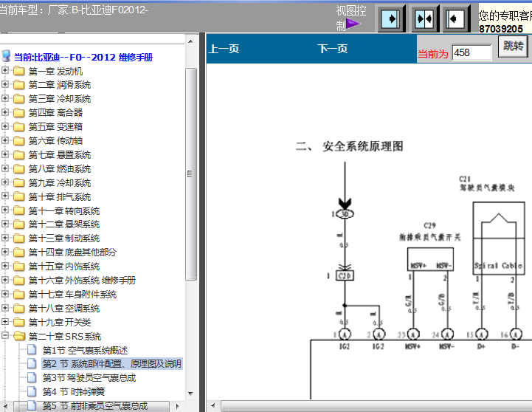Click the folder icon for 第四章 离合器

pyautogui.click(x=19, y=112)
